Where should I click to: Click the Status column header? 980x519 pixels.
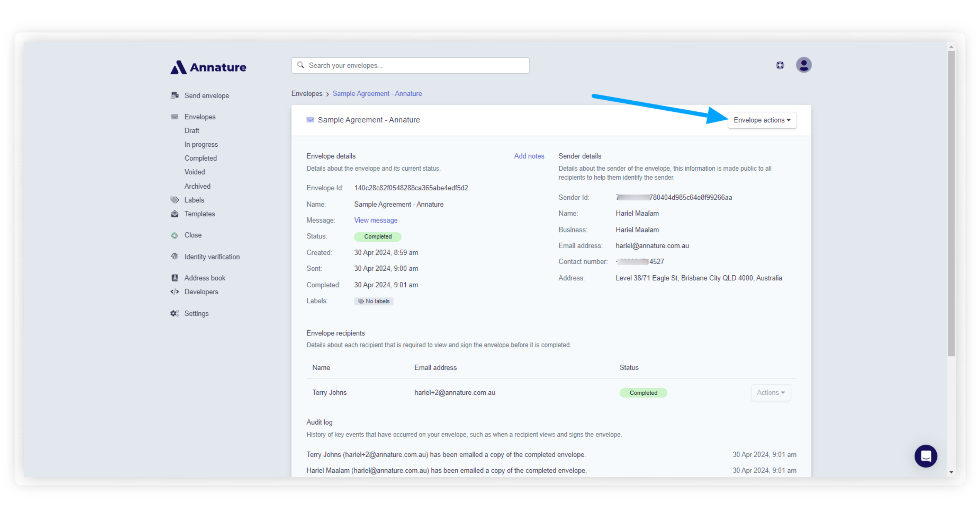(629, 368)
